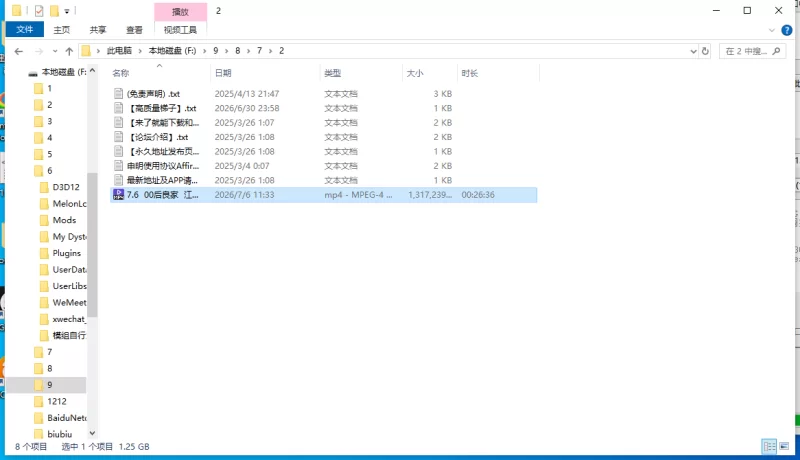Select MelonLoader folder in navigation tree
Screen dimensions: 800x460
click(69, 203)
